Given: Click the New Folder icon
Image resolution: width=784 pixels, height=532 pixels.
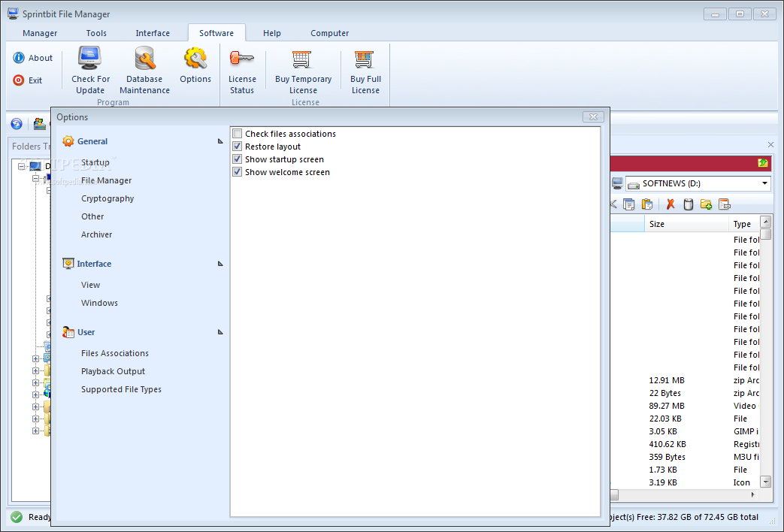Looking at the screenshot, I should pyautogui.click(x=706, y=204).
